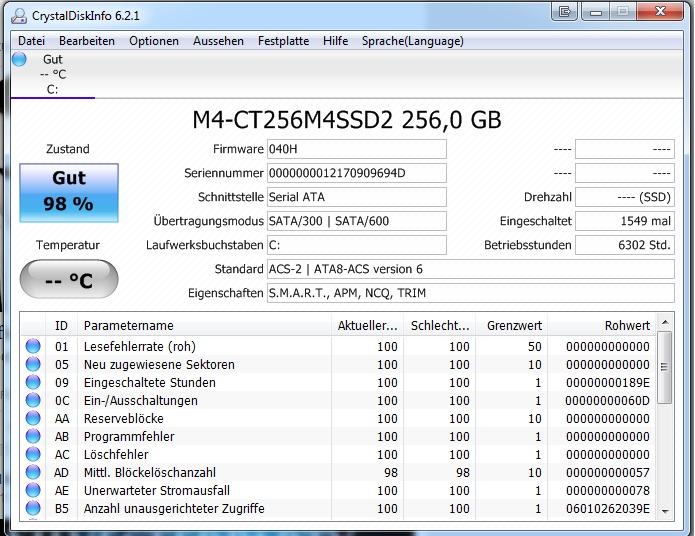This screenshot has width=695, height=536.
Task: Click the status orb for Lesefehlerrate (roh)
Action: (33, 346)
